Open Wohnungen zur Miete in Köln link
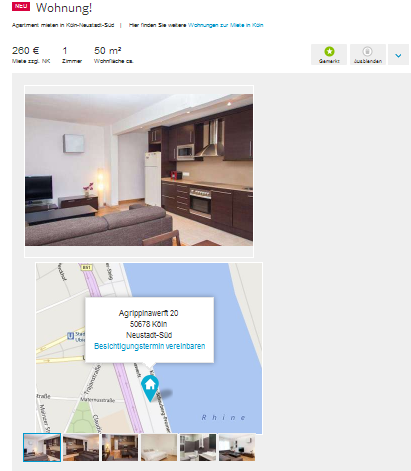 coord(225,25)
